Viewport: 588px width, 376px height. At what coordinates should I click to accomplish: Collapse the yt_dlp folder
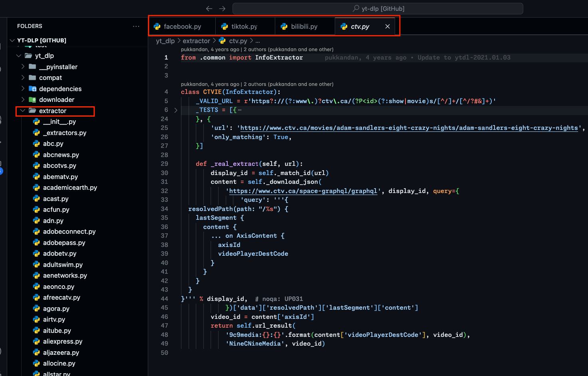[x=19, y=56]
